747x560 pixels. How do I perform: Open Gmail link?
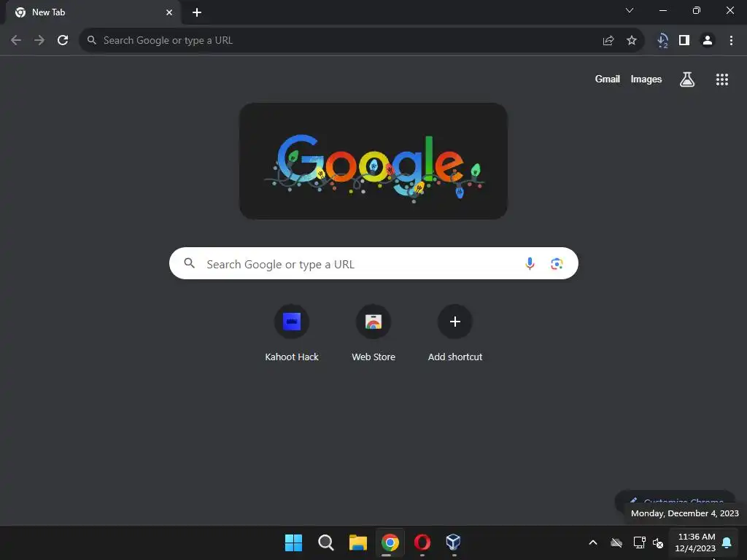[x=608, y=79]
